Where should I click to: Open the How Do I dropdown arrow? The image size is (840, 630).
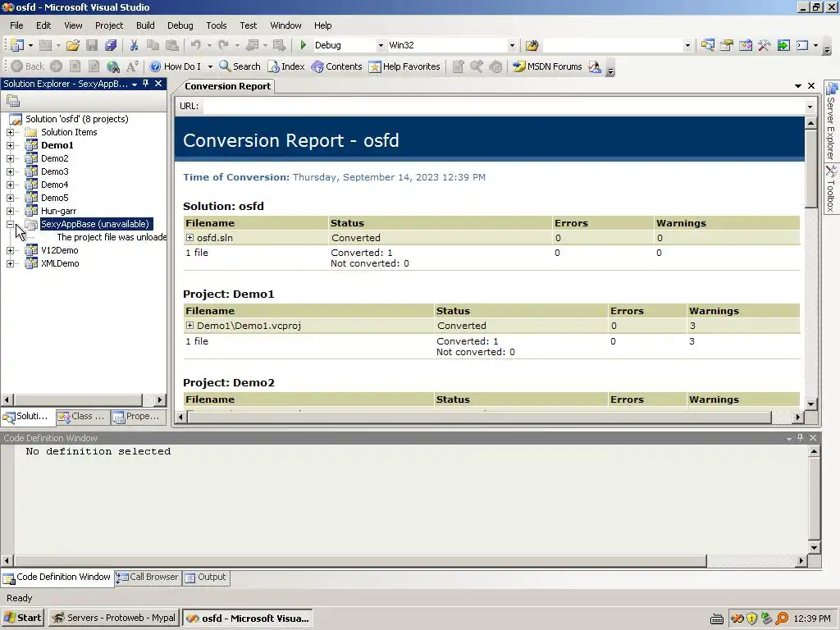click(x=210, y=66)
